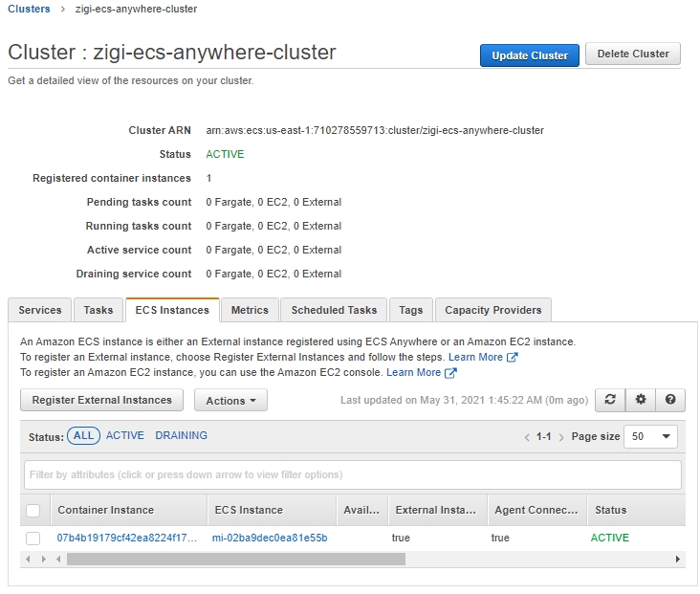Open the Page size dropdown

point(651,436)
